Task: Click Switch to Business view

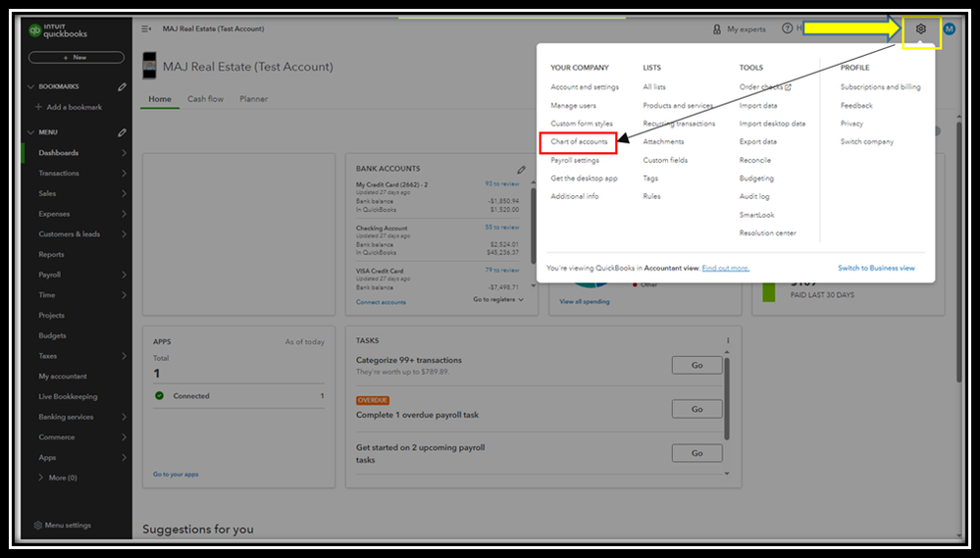Action: (876, 268)
